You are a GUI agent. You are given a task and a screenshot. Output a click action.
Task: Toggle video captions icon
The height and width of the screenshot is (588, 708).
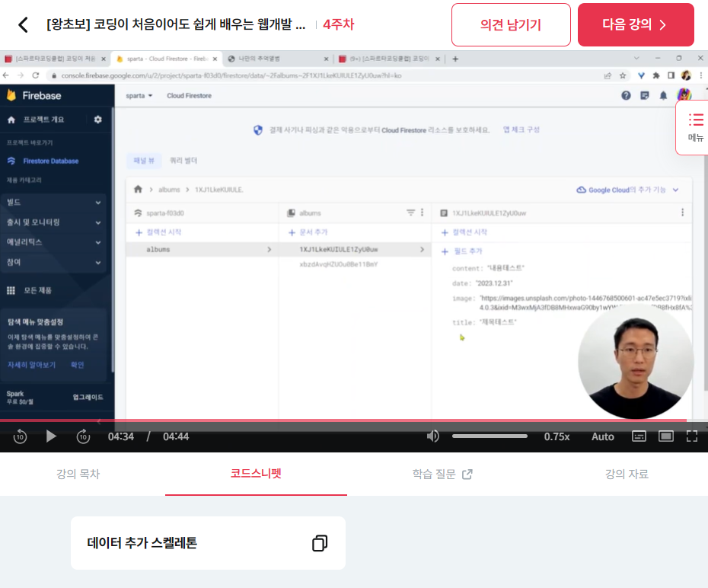click(x=639, y=436)
